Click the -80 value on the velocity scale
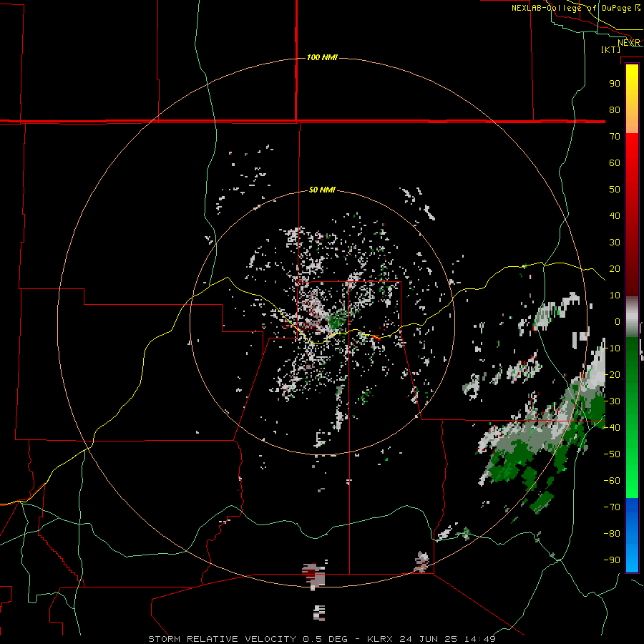This screenshot has width=644, height=644. coord(612,534)
